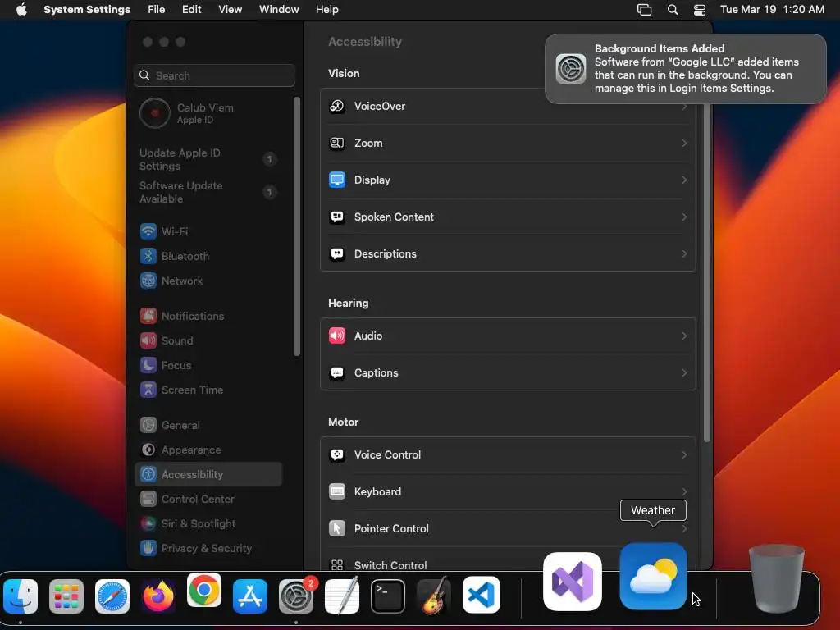The width and height of the screenshot is (840, 630).
Task: Open Appearance settings in sidebar
Action: (x=208, y=450)
